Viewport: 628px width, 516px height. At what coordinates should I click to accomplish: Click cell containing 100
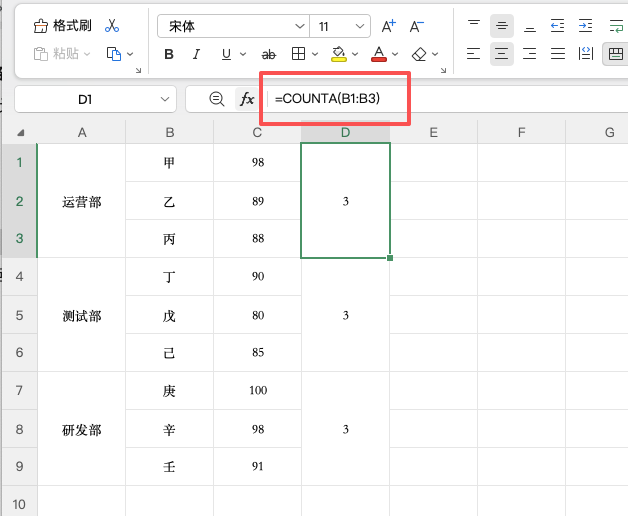pos(258,391)
